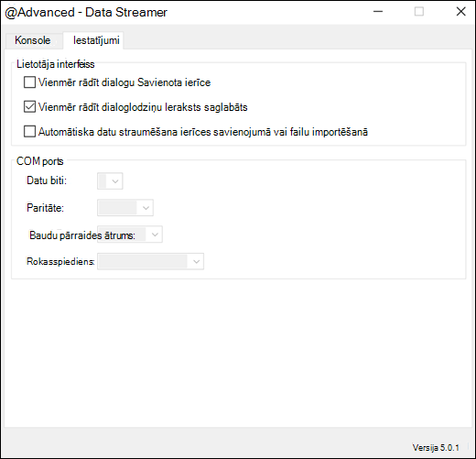Uncheck Vienmēr rādīt dialoglodziņu Ieraksts saglabāts
Viewport: 476px width, 459px height.
click(29, 107)
